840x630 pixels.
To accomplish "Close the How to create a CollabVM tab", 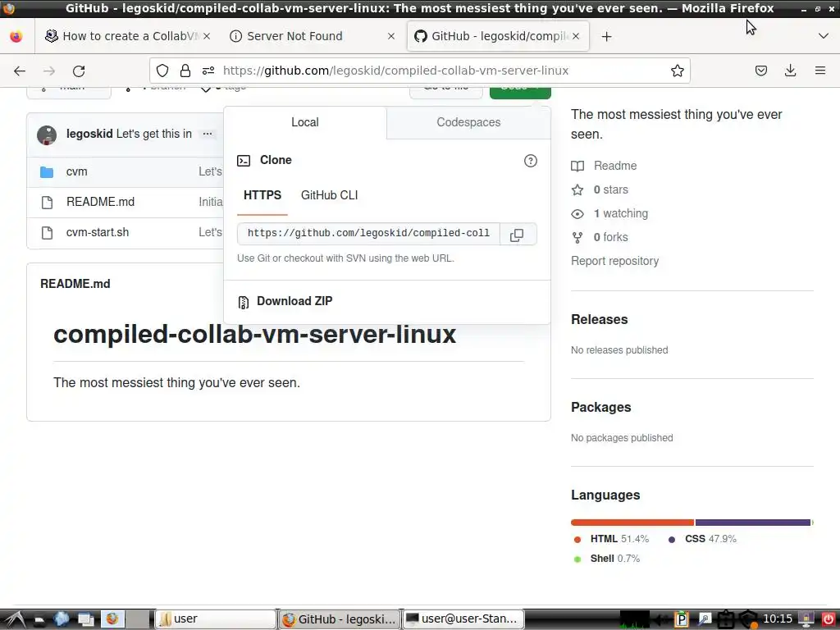I will (x=207, y=36).
